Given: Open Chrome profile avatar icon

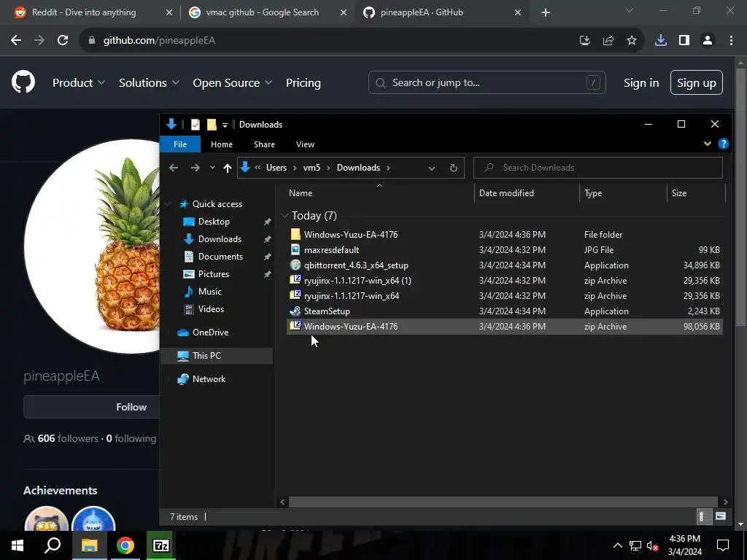Looking at the screenshot, I should [x=708, y=41].
